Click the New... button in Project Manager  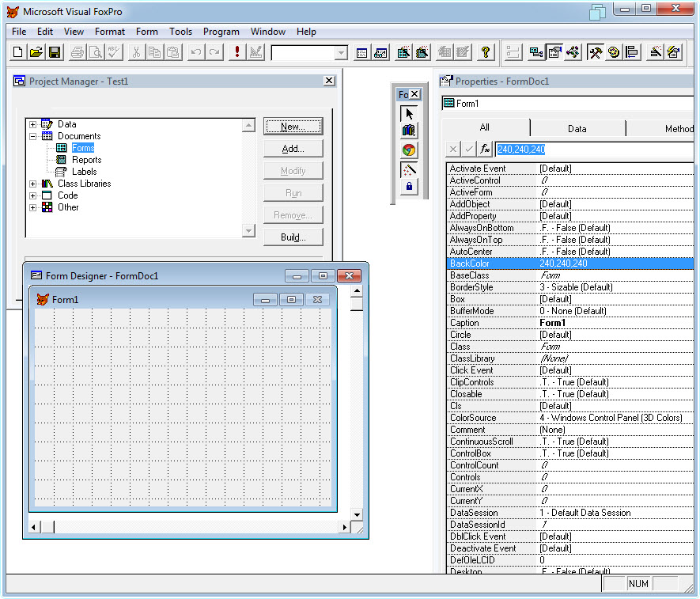[293, 127]
